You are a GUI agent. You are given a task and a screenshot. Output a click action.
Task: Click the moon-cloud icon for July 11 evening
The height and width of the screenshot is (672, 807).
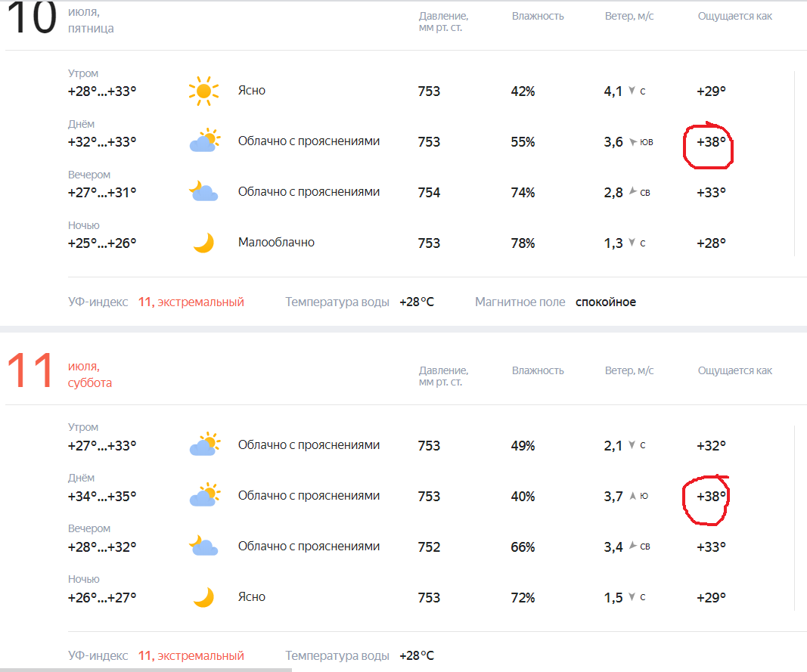click(203, 545)
